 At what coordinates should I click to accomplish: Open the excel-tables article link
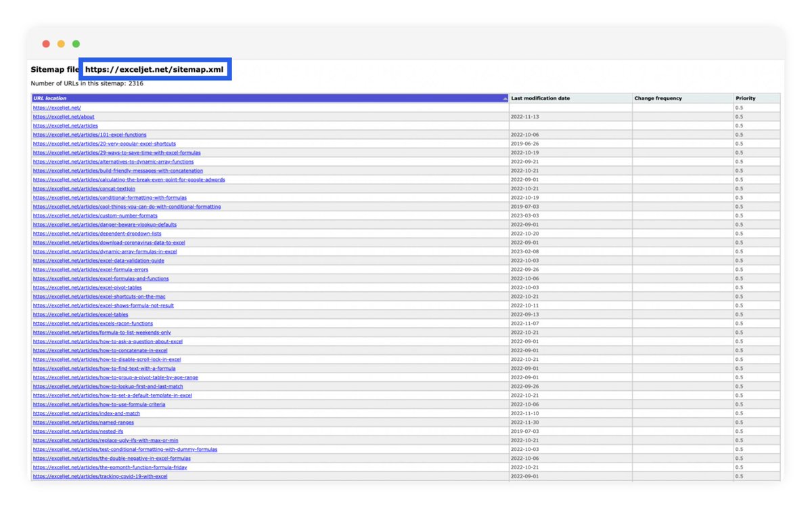(x=80, y=314)
